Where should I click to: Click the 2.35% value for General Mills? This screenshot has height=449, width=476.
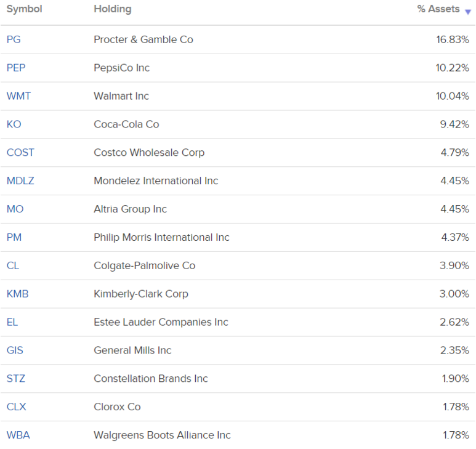454,350
